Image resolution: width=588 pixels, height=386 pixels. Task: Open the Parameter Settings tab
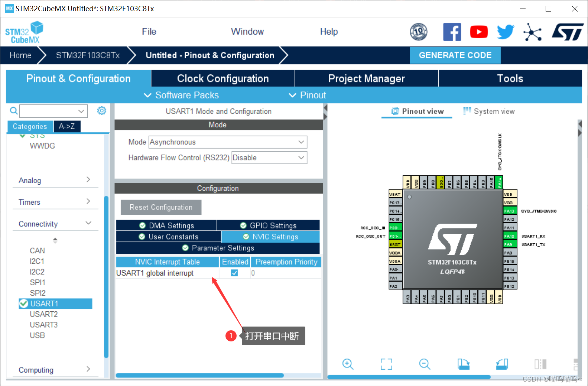click(218, 248)
